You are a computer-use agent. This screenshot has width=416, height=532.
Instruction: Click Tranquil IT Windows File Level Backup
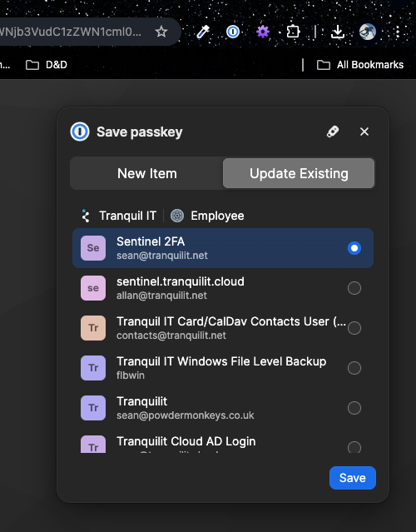(x=221, y=361)
